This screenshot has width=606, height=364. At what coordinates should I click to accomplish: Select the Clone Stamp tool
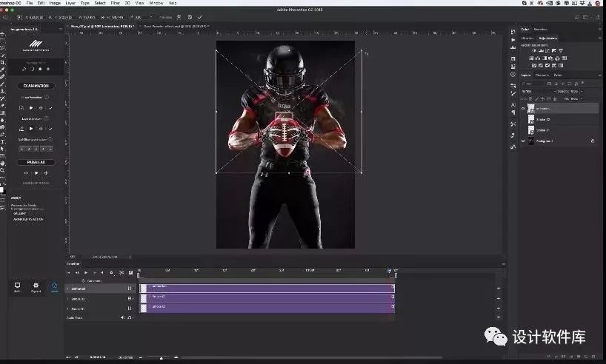(x=3, y=91)
